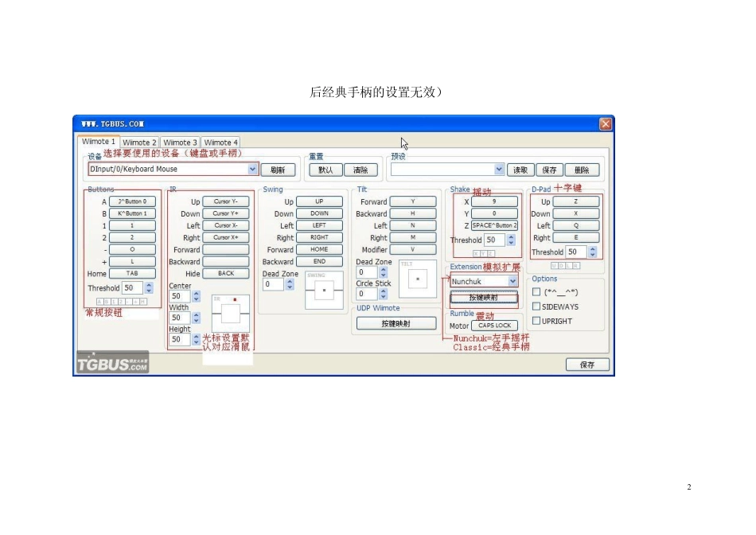Click the D-Pad Up mapping Z
Screen dimensions: 756x535
point(575,201)
